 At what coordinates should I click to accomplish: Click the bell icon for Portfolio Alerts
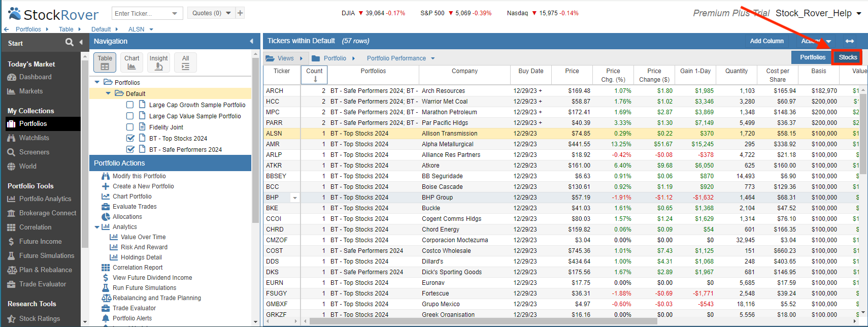click(106, 318)
